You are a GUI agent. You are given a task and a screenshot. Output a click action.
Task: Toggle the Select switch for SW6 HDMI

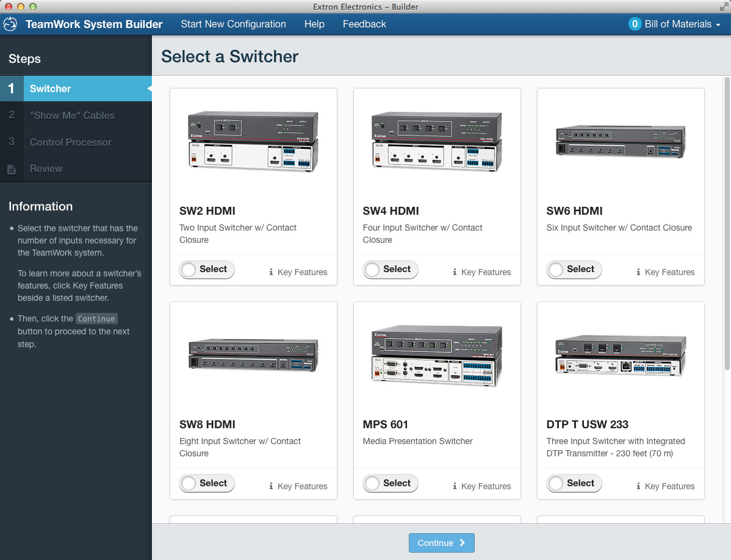point(574,269)
